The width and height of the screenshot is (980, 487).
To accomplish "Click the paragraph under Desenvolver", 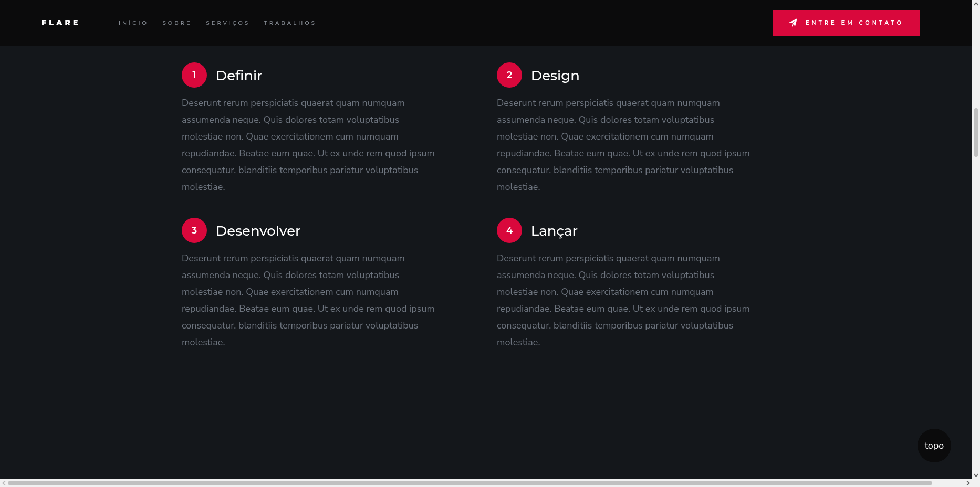I will click(308, 300).
